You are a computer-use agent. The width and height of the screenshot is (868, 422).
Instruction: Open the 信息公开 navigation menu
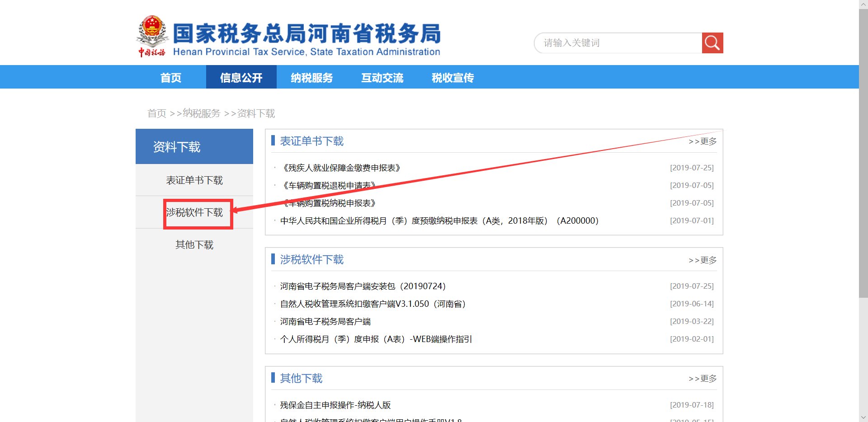click(x=241, y=77)
